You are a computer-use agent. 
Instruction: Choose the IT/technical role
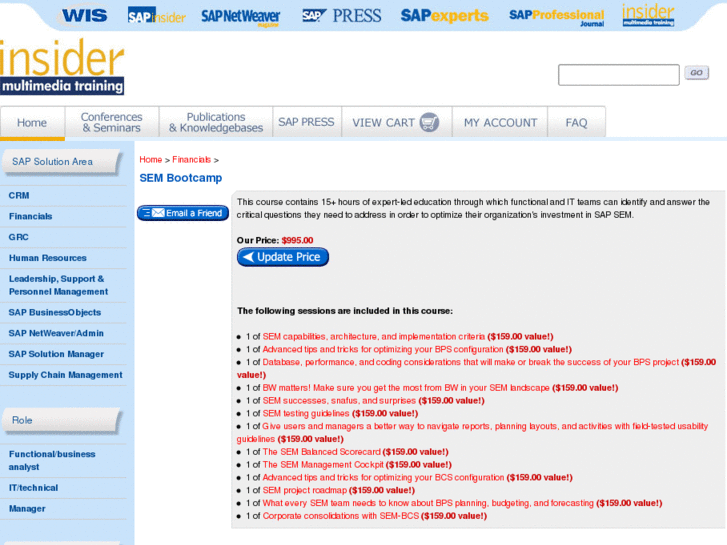tap(33, 488)
